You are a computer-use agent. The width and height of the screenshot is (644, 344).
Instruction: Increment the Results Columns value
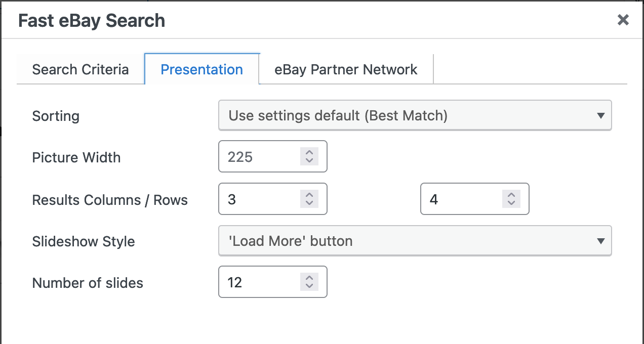pyautogui.click(x=309, y=195)
